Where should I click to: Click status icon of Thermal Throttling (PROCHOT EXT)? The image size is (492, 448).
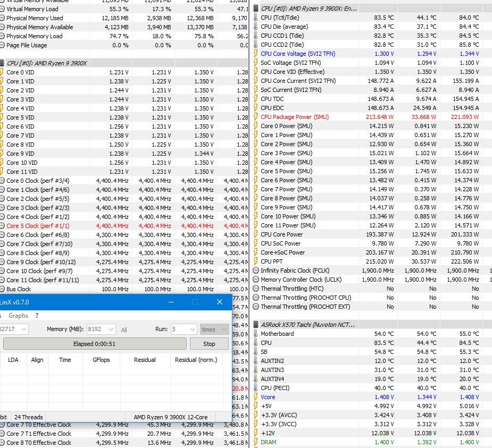click(x=256, y=307)
